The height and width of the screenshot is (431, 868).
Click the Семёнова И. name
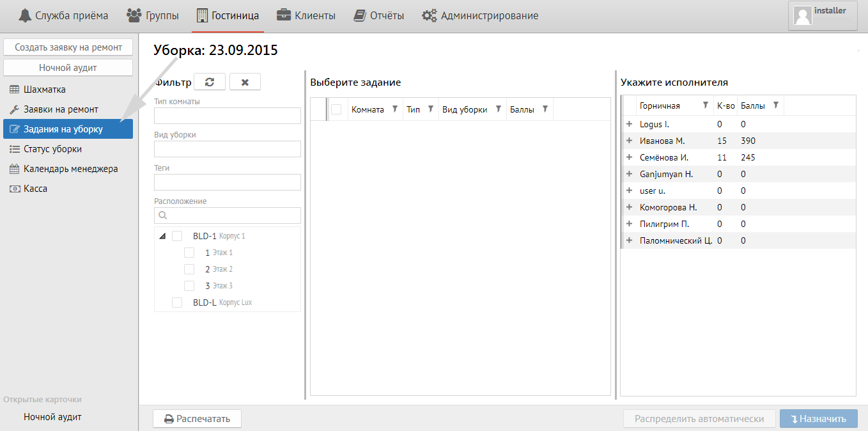(663, 157)
